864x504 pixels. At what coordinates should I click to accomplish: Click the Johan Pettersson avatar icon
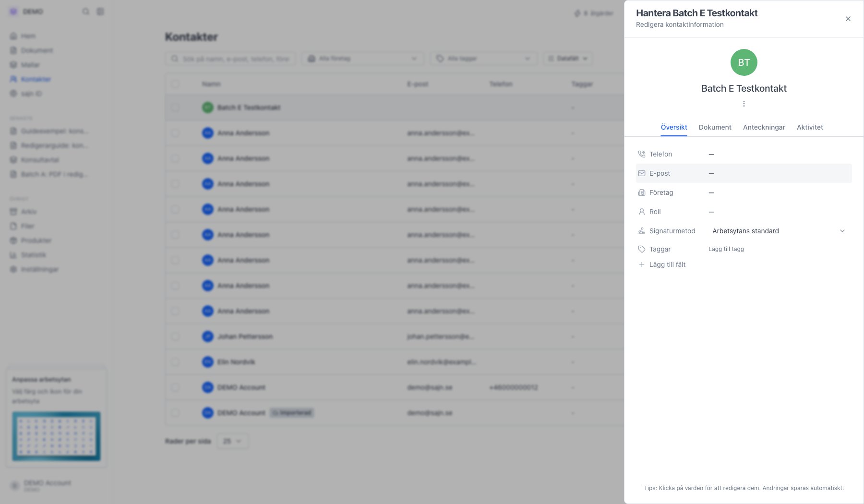(207, 336)
